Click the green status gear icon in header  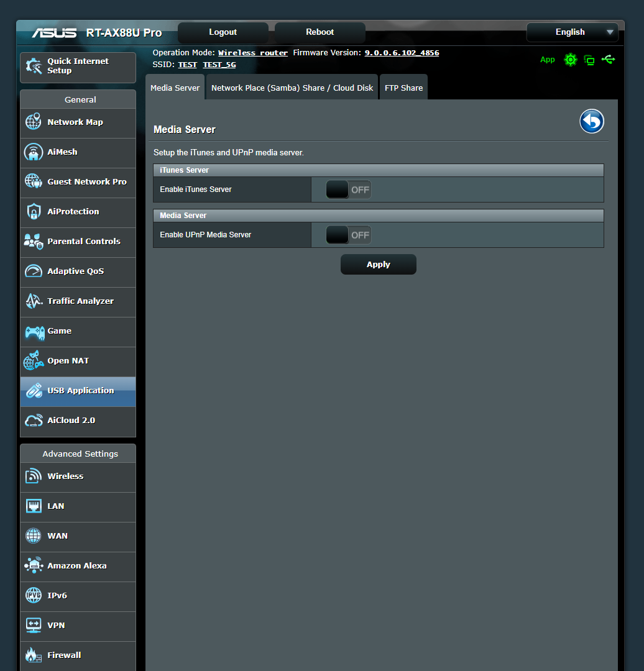point(571,60)
